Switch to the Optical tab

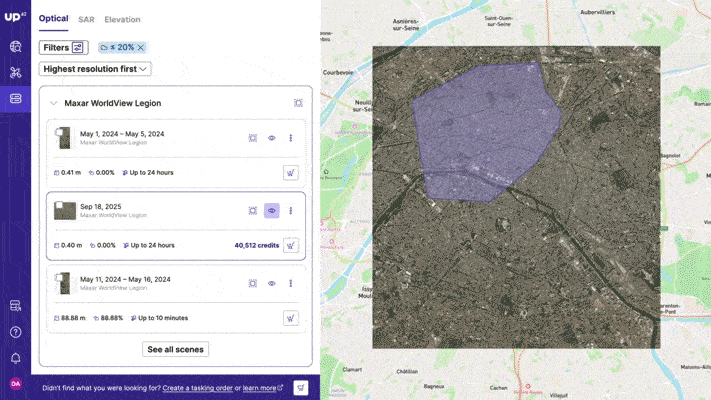54,19
